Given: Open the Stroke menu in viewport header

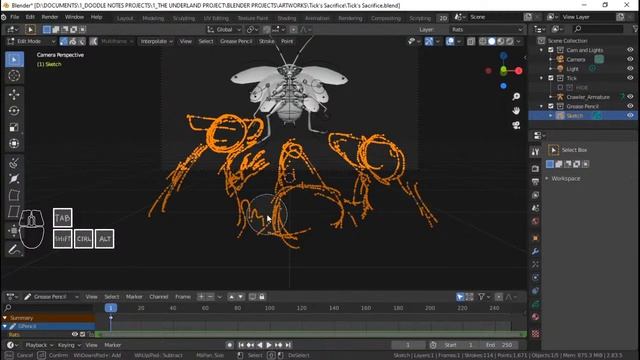Looking at the screenshot, I should [x=267, y=41].
